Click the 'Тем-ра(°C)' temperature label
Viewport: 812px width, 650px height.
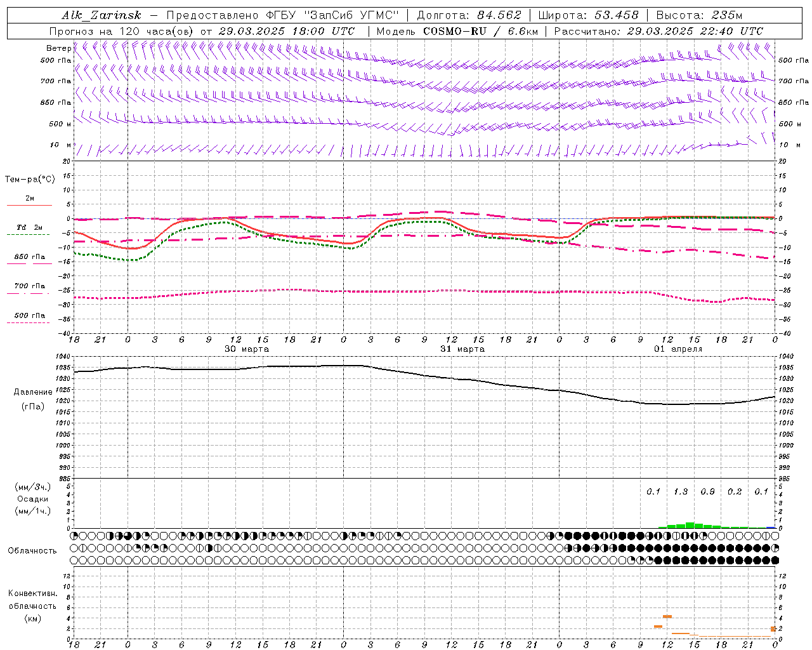30,180
